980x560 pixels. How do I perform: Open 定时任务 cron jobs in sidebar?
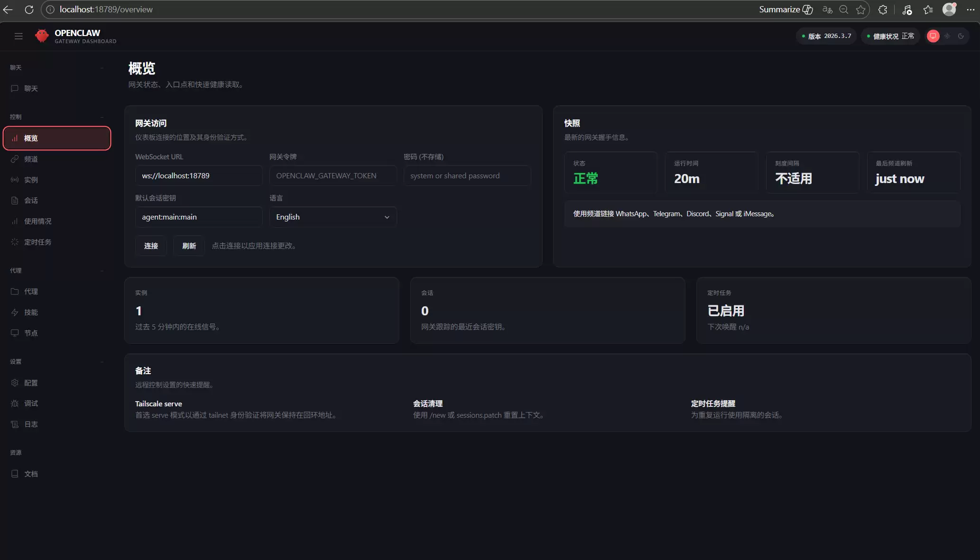tap(37, 242)
